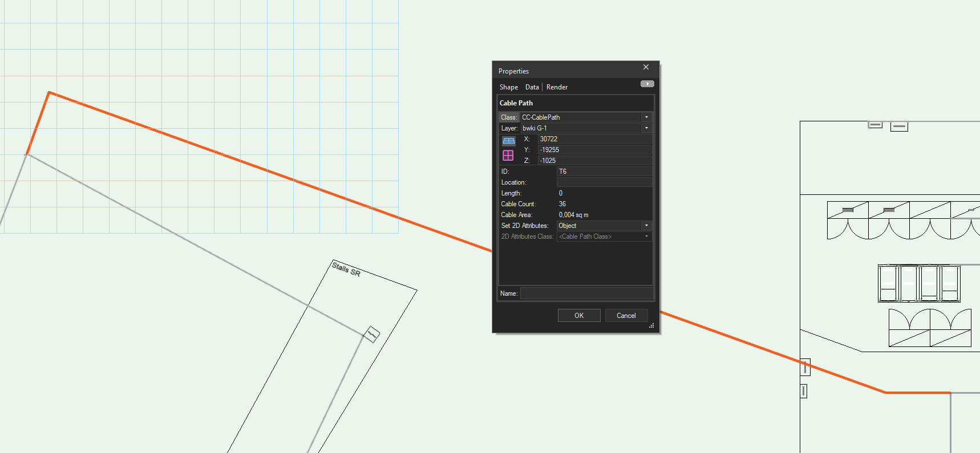The height and width of the screenshot is (453, 980).
Task: Click the Length value 0
Action: (561, 193)
